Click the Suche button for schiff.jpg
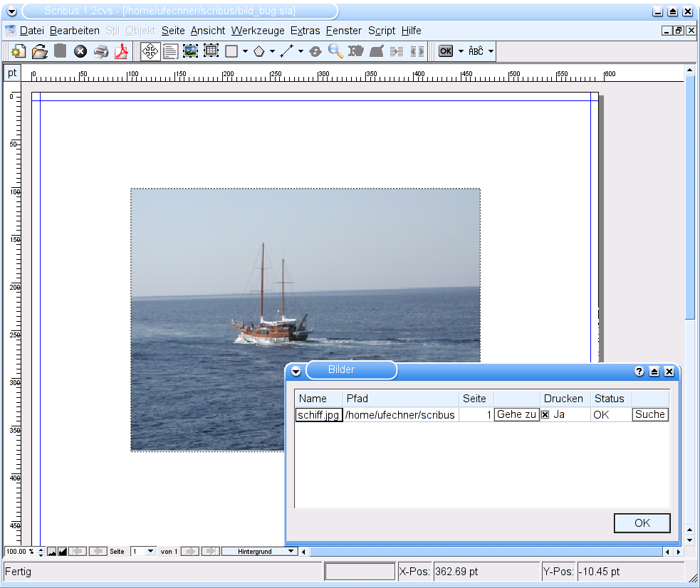Screen dimensions: 700x588 [x=649, y=415]
